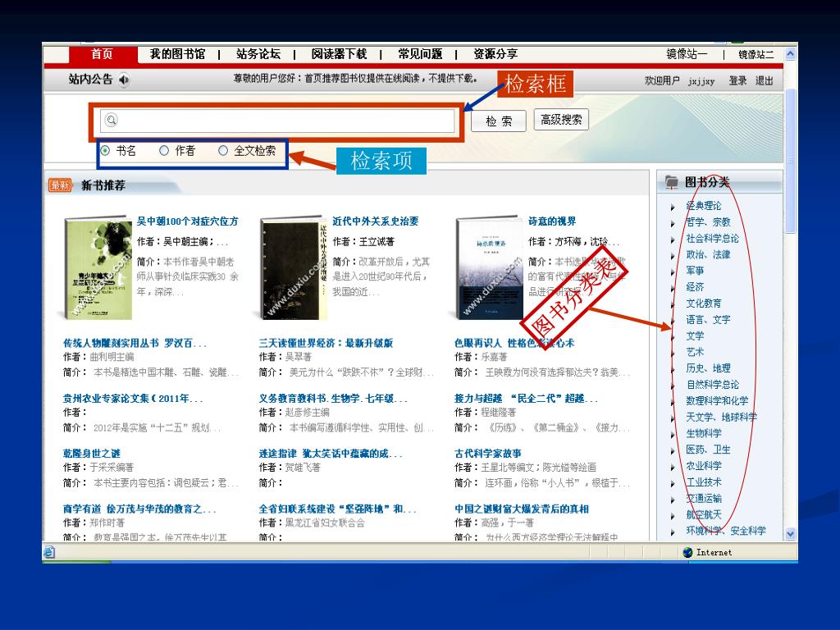The height and width of the screenshot is (630, 840).
Task: Click the 最新 badge icon next to 新书推荐
Action: pyautogui.click(x=60, y=185)
